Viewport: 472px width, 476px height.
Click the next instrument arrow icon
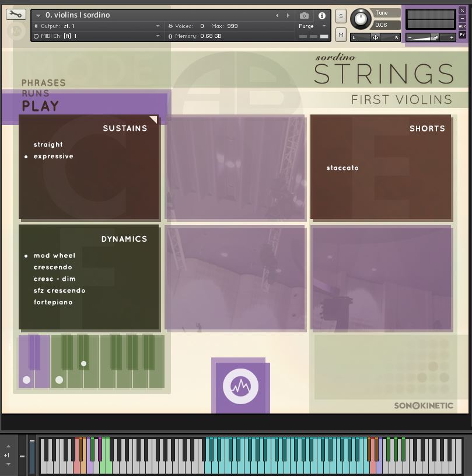tap(287, 16)
